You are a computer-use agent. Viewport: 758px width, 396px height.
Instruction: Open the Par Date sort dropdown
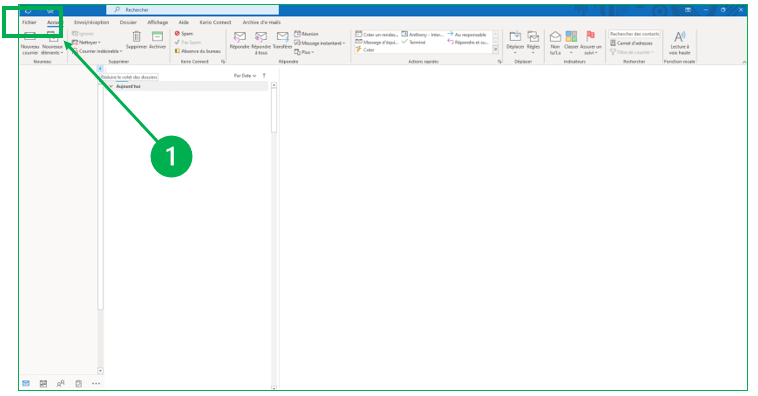coord(245,75)
